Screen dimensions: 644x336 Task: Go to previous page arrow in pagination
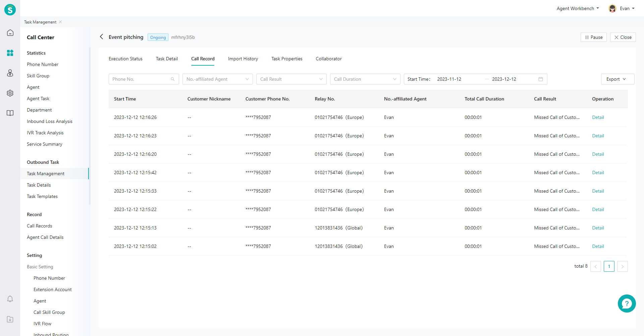[596, 266]
